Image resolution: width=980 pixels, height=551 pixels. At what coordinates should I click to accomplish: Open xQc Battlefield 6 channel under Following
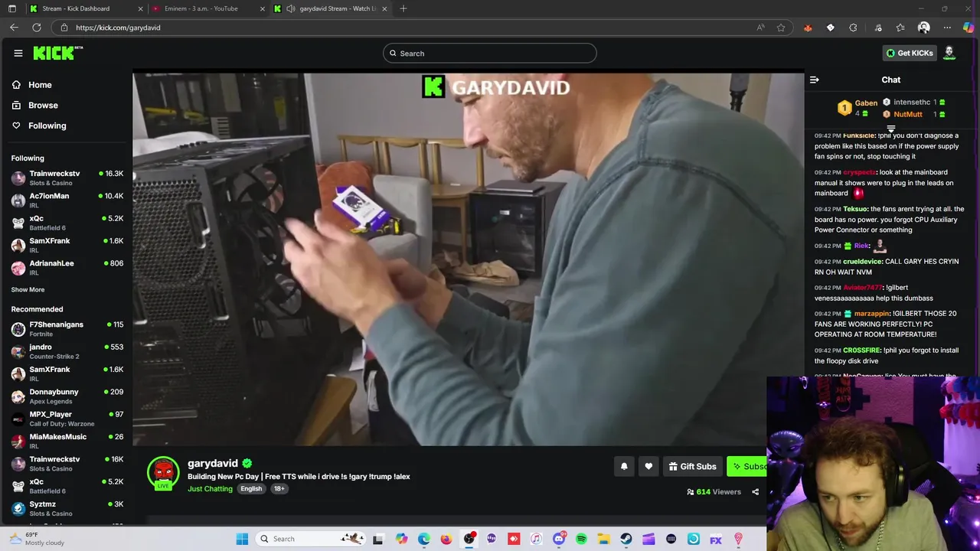(x=67, y=223)
